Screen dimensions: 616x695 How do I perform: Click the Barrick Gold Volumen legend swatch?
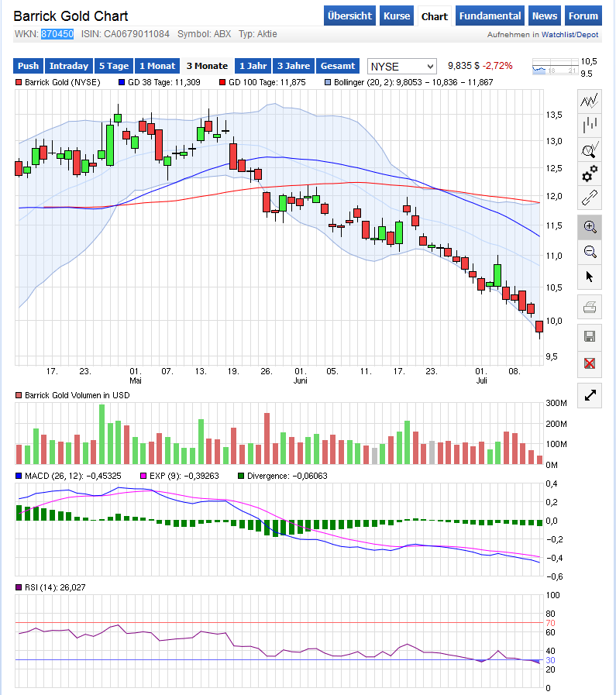pyautogui.click(x=19, y=395)
